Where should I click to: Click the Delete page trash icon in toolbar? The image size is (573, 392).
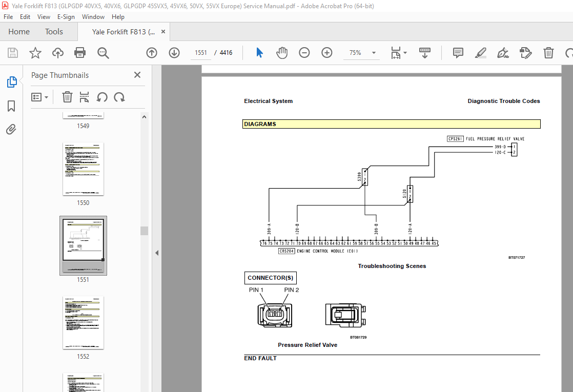pos(548,53)
